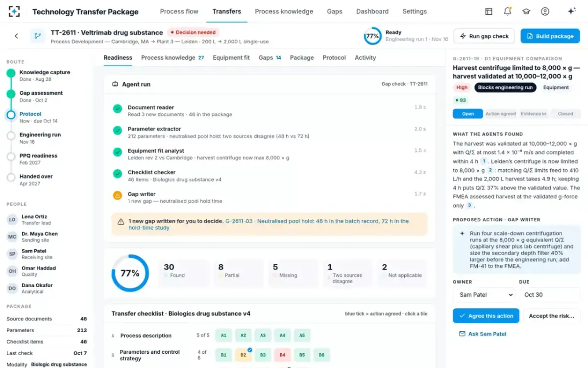
Task: Click the Document reader green check icon
Action: 118,109
